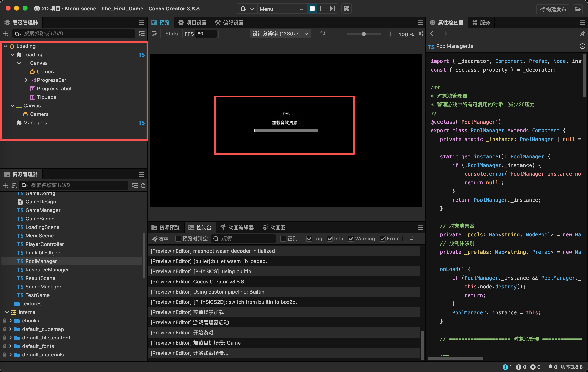The height and width of the screenshot is (372, 588).
Task: Open the console log file icon
Action: [411, 239]
